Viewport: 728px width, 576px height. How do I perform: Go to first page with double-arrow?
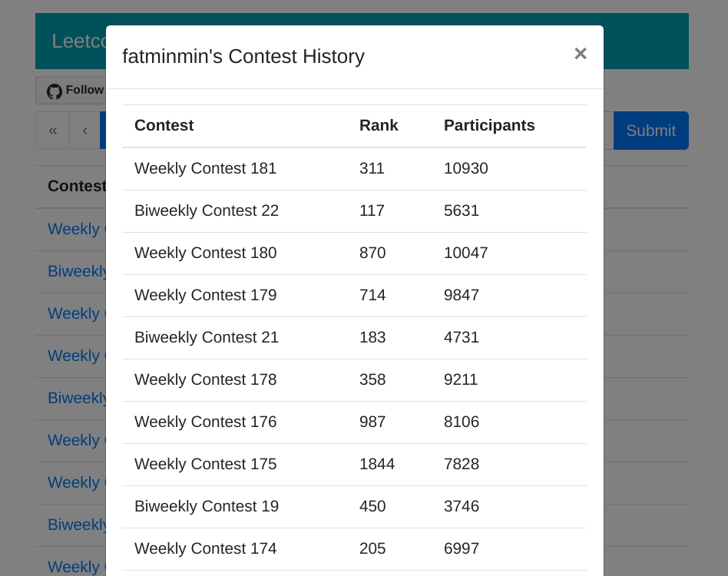coord(53,131)
